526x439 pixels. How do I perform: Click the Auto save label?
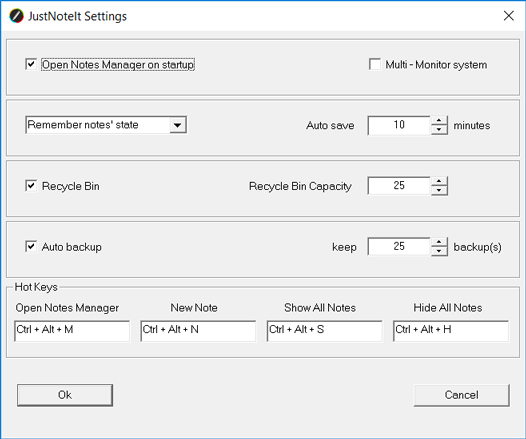pyautogui.click(x=330, y=125)
